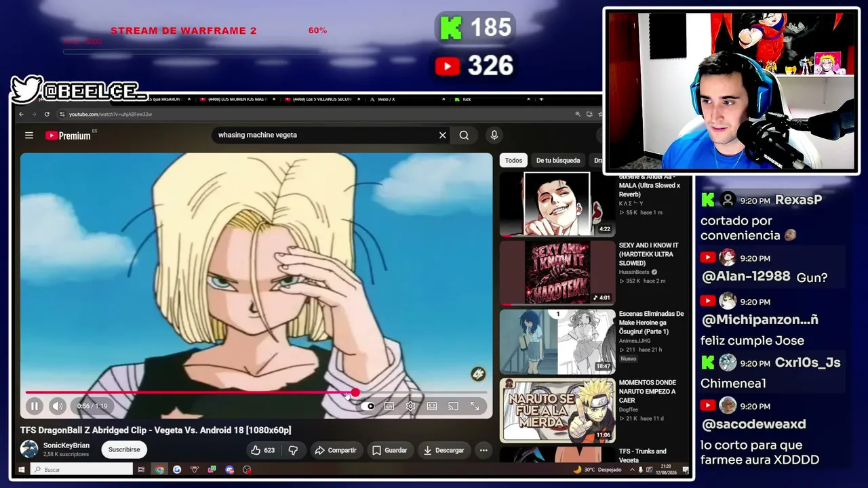The image size is (868, 488).
Task: Cast video to a device
Action: (x=454, y=406)
